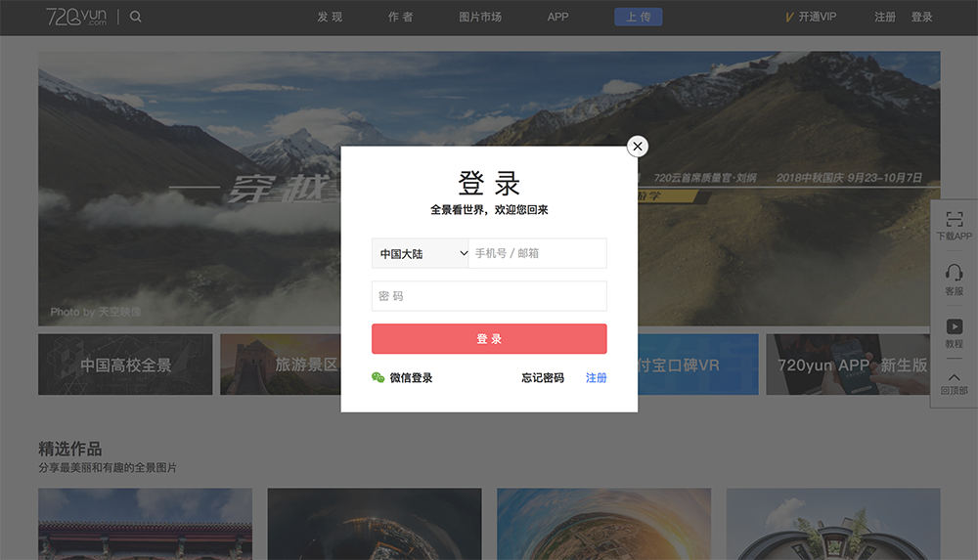Viewport: 978px width, 560px height.
Task: Click 登录 in the top bar
Action: coord(921,17)
